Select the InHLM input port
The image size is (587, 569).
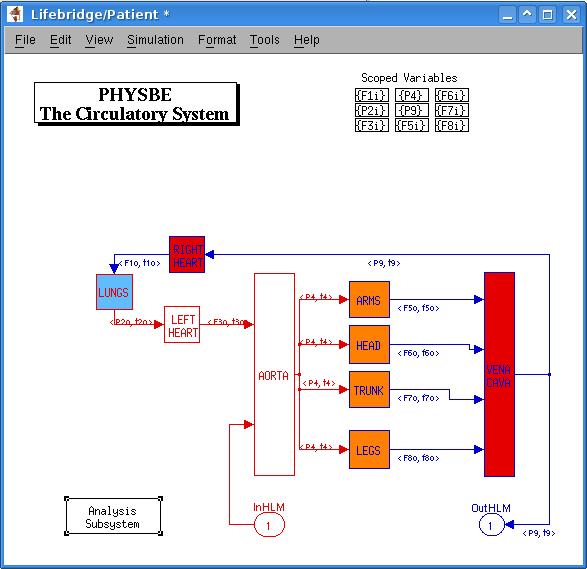coord(269,525)
